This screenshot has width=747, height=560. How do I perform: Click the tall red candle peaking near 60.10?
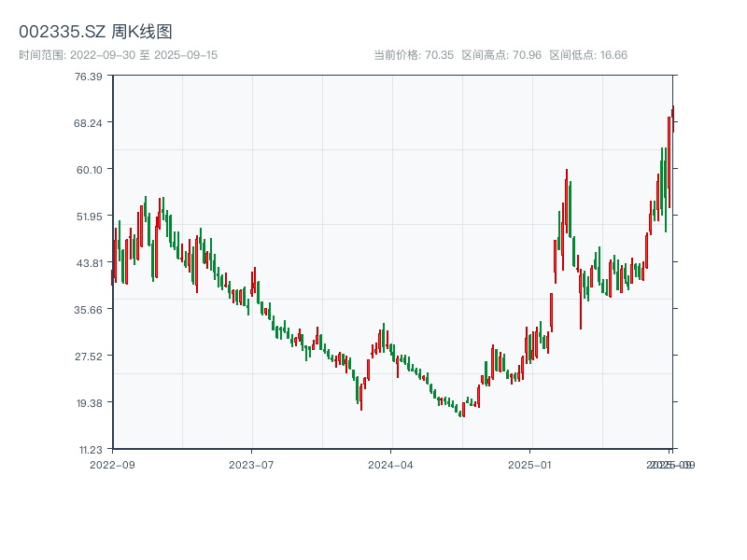566,201
